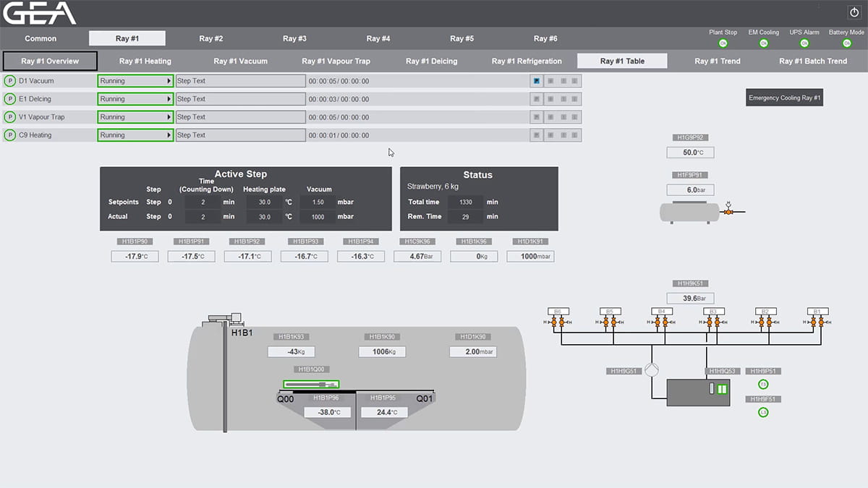
Task: Click the P icon beside D1 Vacuum
Action: tap(10, 81)
